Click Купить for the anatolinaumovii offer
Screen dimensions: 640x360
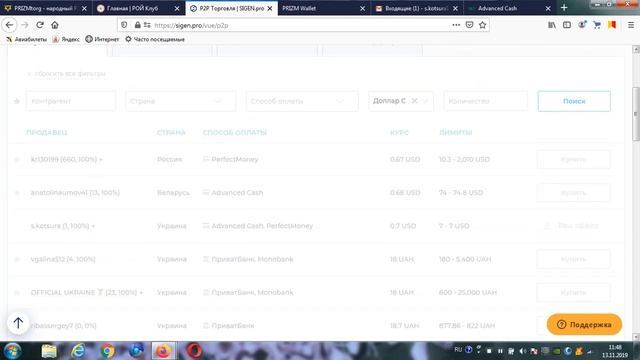(573, 193)
